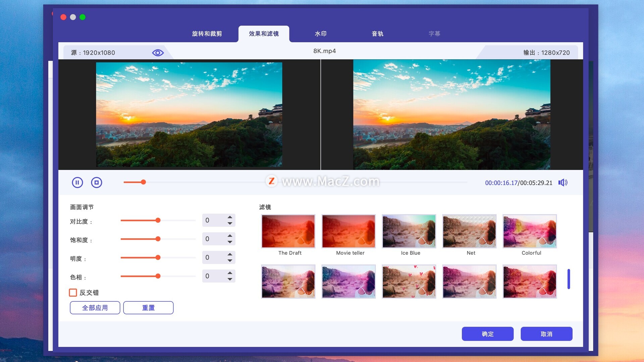Open the 水印 watermark tab
644x362 pixels.
[x=321, y=34]
